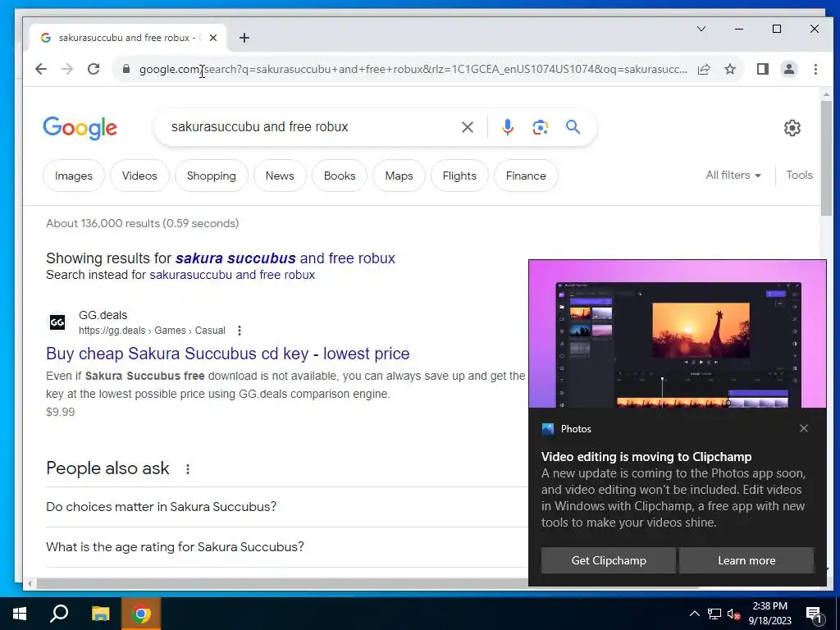Bookmark this tab with the star icon
The height and width of the screenshot is (630, 840).
[x=729, y=69]
